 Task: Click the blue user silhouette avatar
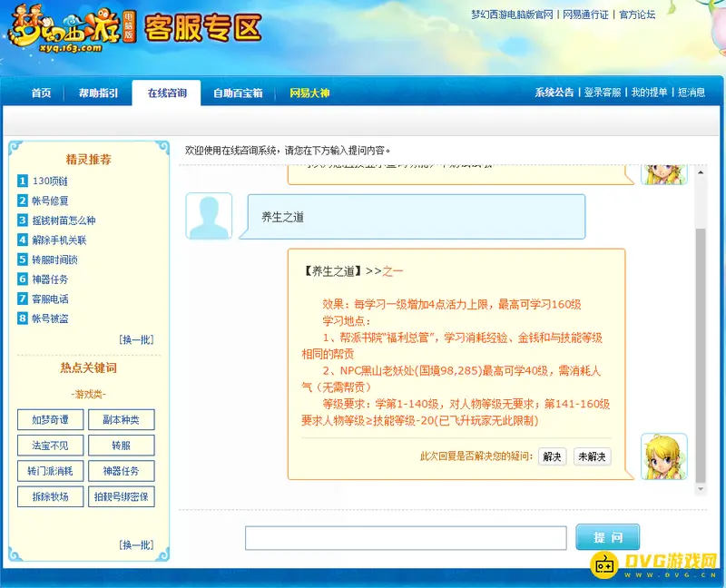[x=209, y=216]
